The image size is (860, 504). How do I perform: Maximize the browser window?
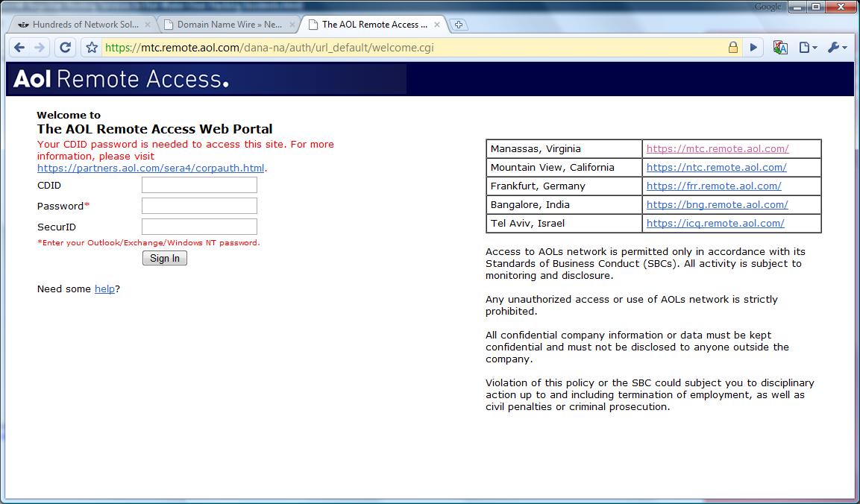tap(815, 7)
